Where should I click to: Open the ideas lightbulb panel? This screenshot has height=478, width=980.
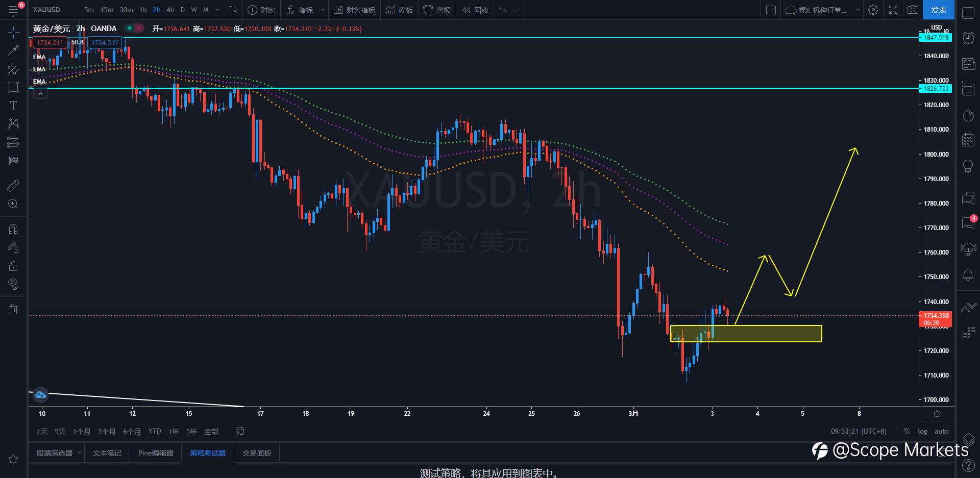(968, 166)
